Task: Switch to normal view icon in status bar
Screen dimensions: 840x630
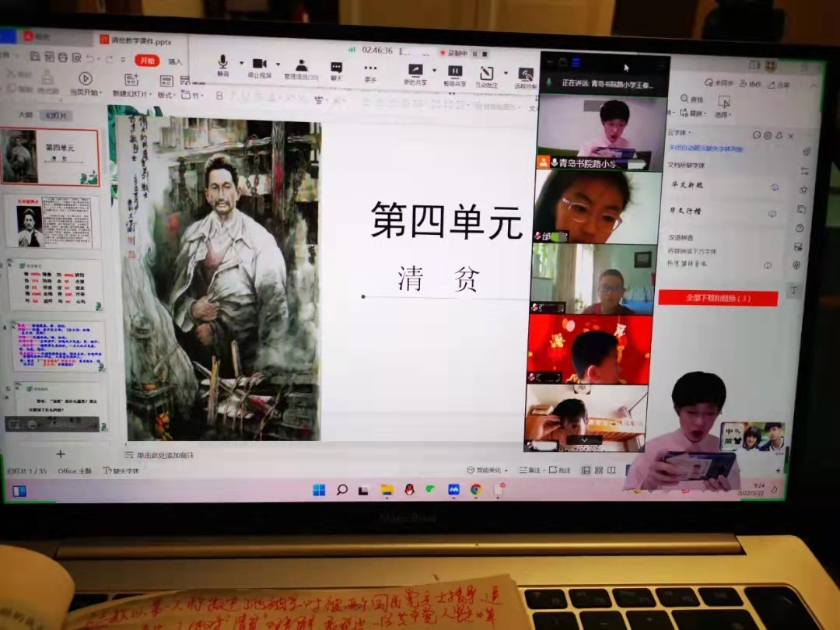Action: tap(586, 470)
